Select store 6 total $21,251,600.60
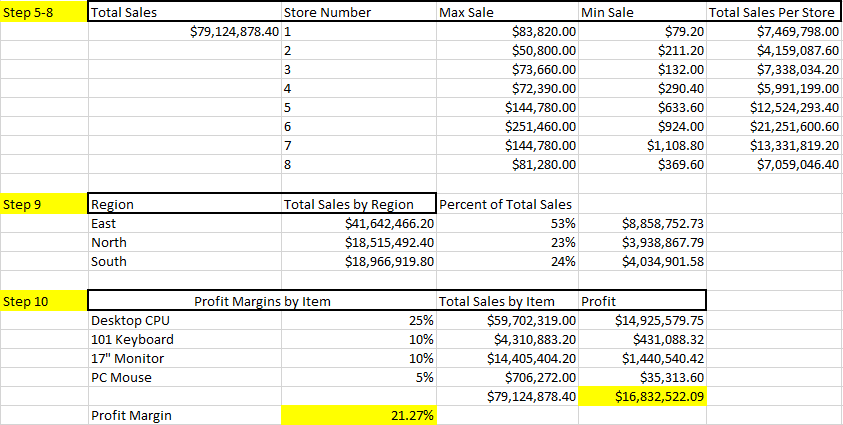843x425 pixels. [774, 126]
